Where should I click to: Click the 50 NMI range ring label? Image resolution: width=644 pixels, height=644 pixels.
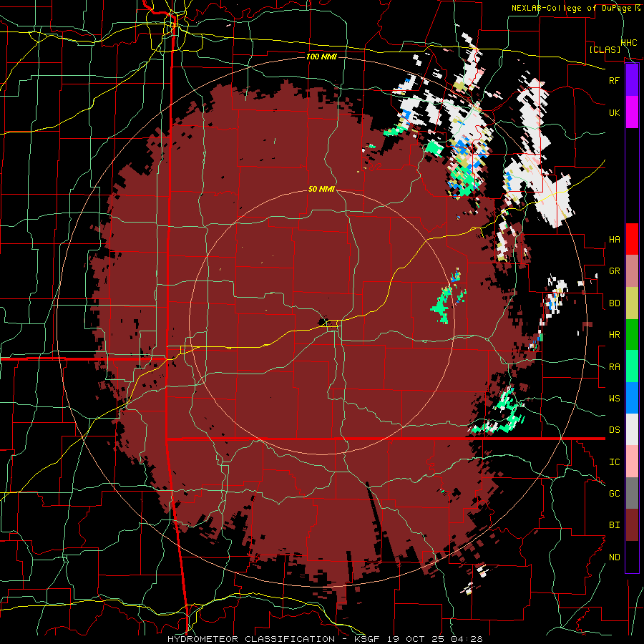[x=321, y=190]
